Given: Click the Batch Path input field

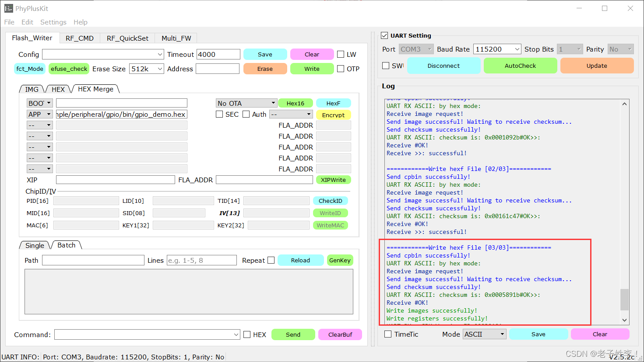Looking at the screenshot, I should pyautogui.click(x=93, y=260).
